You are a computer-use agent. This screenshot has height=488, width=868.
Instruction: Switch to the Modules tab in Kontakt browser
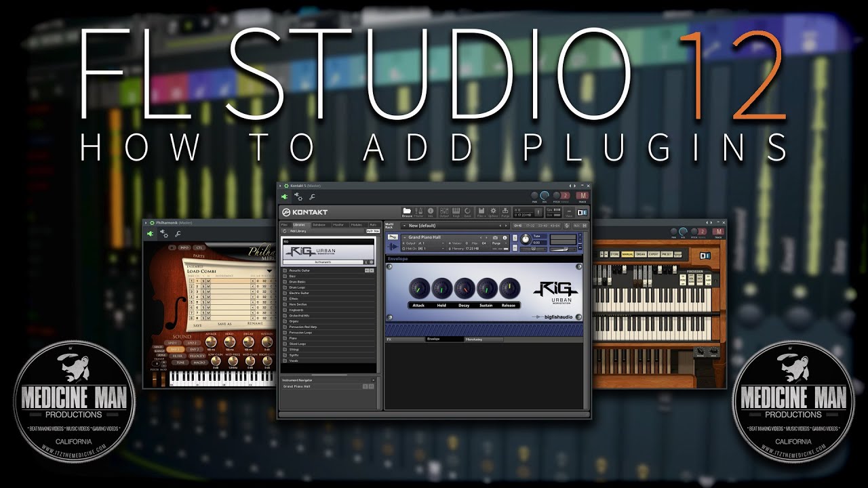(x=357, y=225)
